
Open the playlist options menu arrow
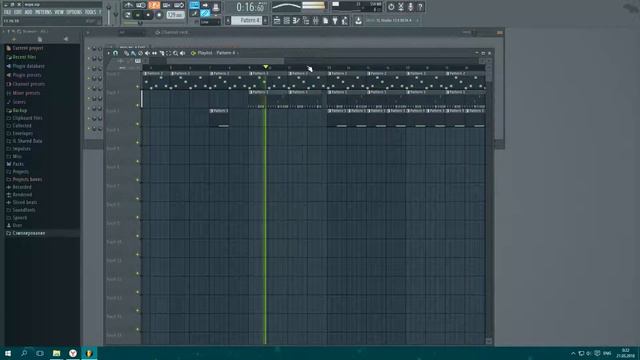pyautogui.click(x=109, y=53)
